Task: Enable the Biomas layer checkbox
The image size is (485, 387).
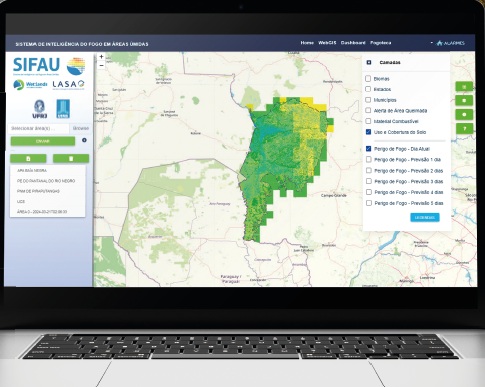Action: pyautogui.click(x=368, y=79)
